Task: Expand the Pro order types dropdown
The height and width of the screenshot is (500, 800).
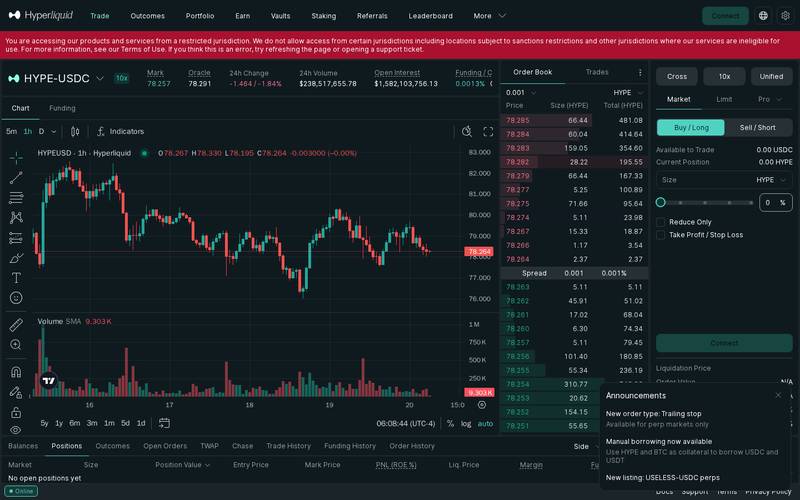Action: pyautogui.click(x=769, y=99)
